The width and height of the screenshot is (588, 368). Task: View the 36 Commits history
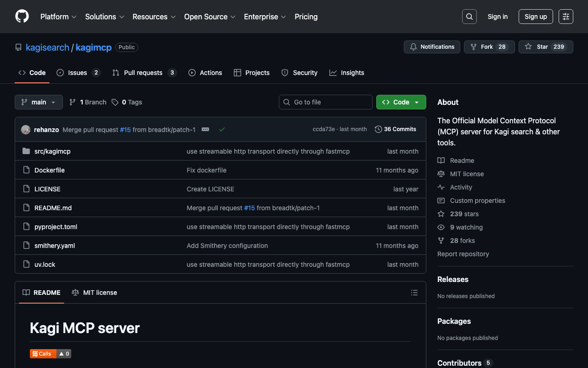point(396,129)
